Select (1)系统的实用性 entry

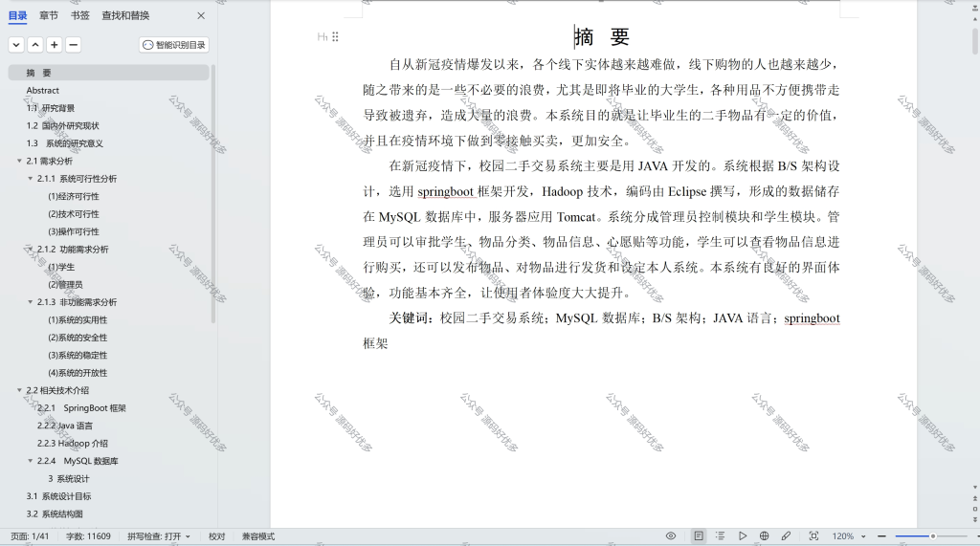pyautogui.click(x=78, y=319)
